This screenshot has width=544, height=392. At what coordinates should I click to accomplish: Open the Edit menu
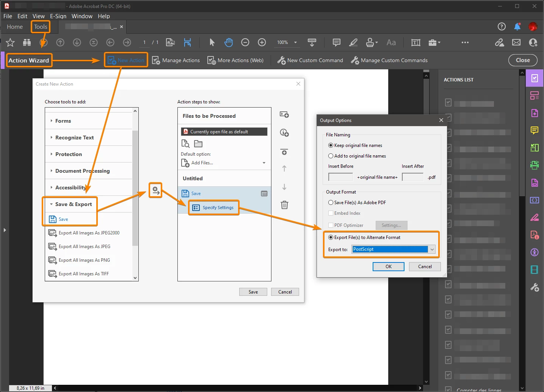[22, 16]
